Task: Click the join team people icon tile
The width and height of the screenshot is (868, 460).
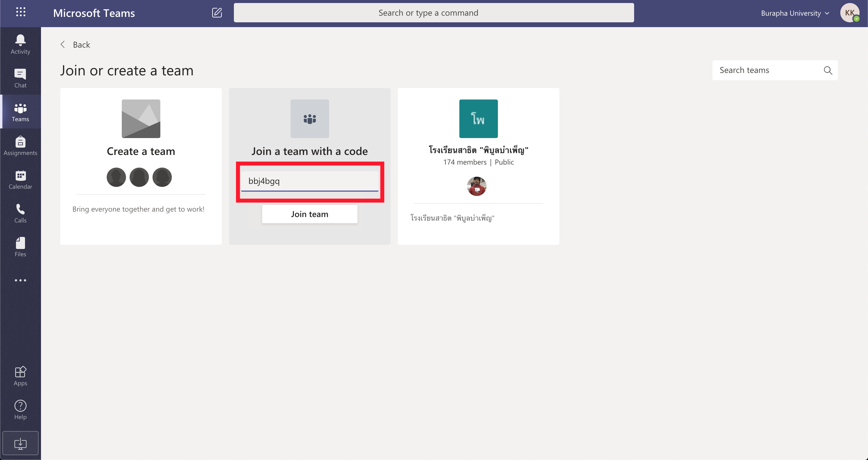Action: 310,119
